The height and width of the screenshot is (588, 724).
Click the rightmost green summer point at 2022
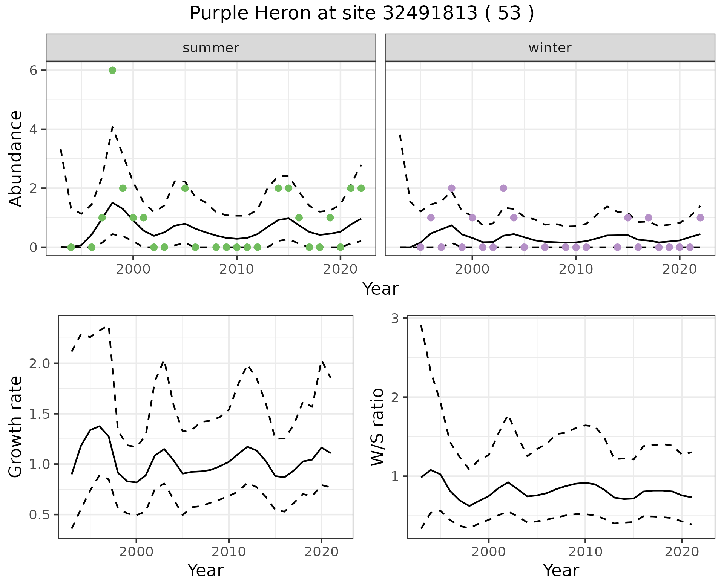click(x=361, y=188)
